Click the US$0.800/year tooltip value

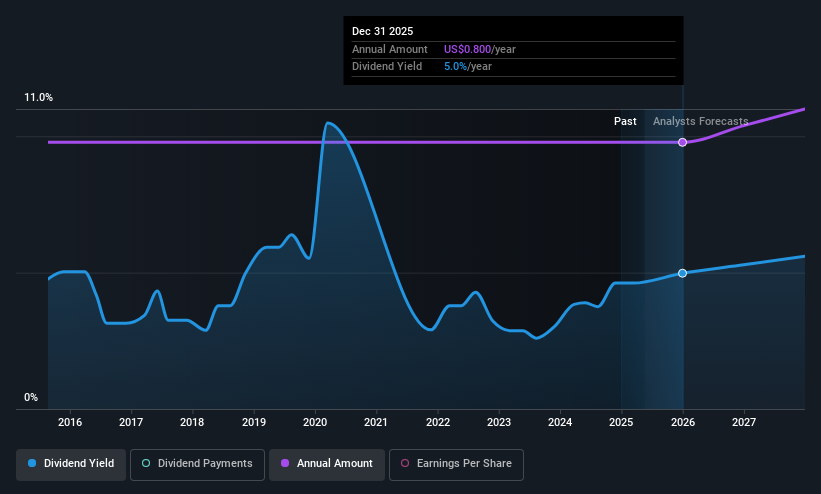[480, 49]
